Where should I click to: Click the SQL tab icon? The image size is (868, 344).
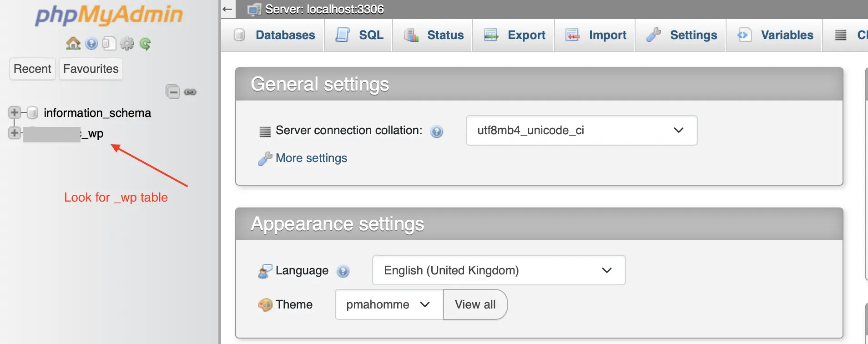tap(342, 35)
